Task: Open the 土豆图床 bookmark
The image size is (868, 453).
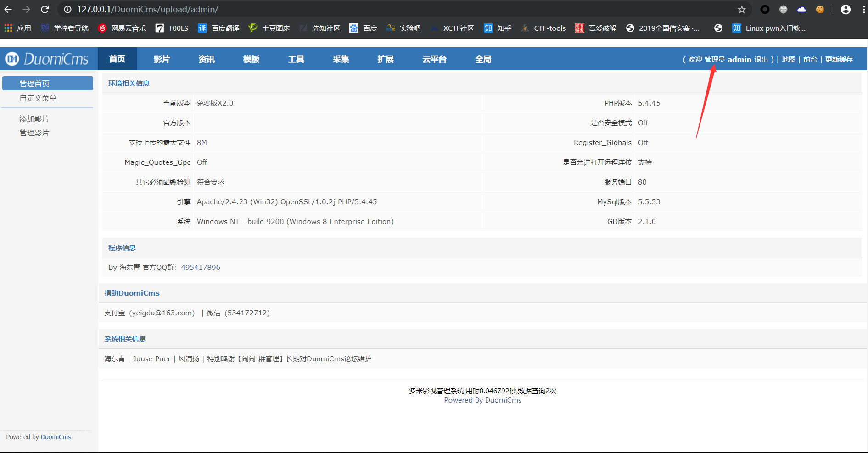Action: pos(269,28)
